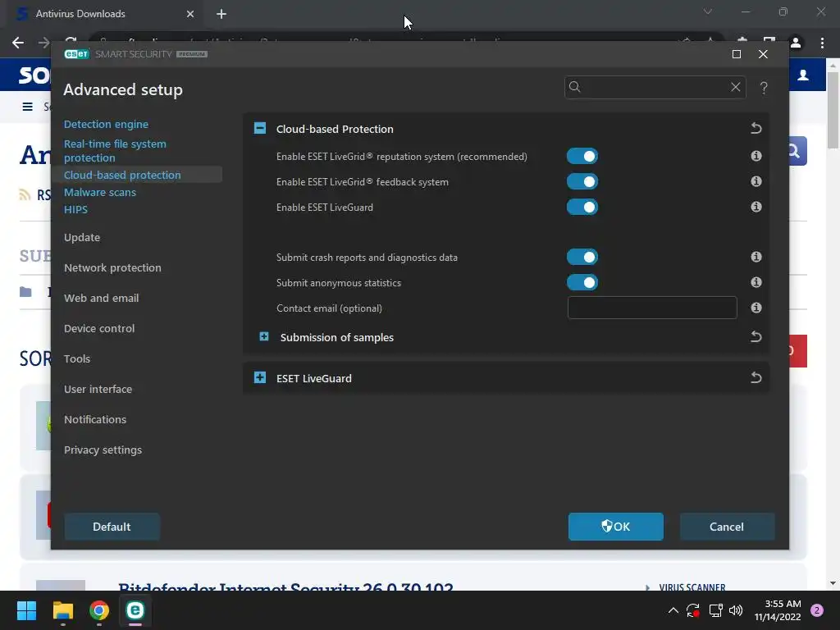Viewport: 840px width, 630px height.
Task: Open Device control settings
Action: [99, 328]
